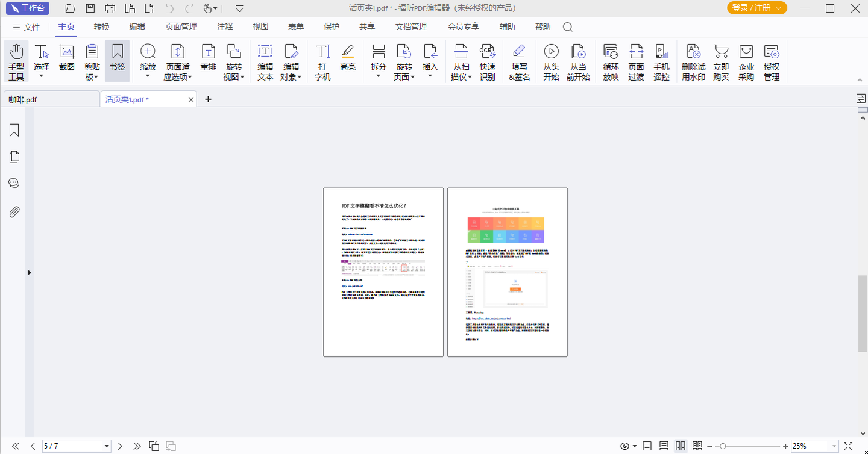Image resolution: width=868 pixels, height=454 pixels.
Task: Click Remove Trial Watermark (删除试用水印)
Action: pos(694,61)
